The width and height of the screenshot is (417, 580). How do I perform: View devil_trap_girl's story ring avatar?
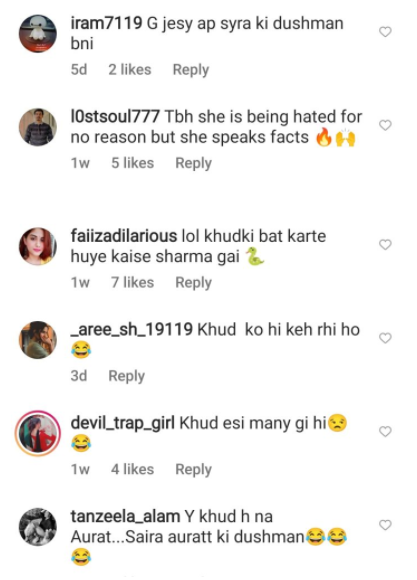(38, 433)
